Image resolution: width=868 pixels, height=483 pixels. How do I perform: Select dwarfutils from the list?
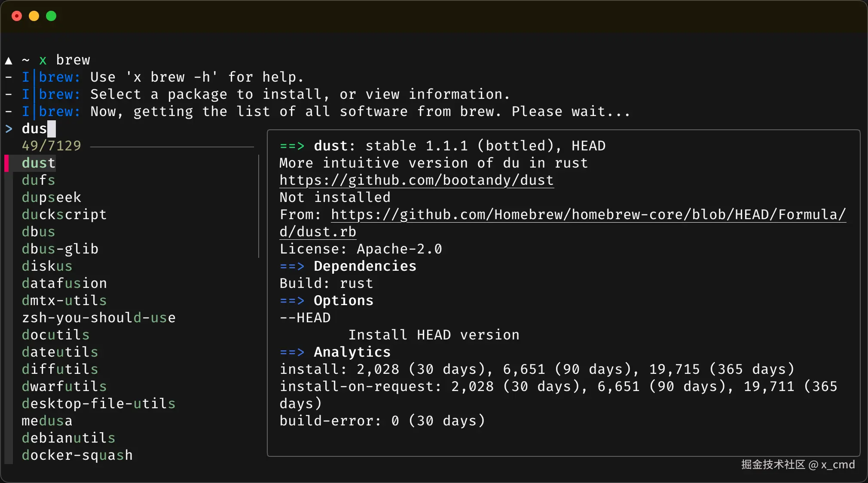click(x=64, y=387)
